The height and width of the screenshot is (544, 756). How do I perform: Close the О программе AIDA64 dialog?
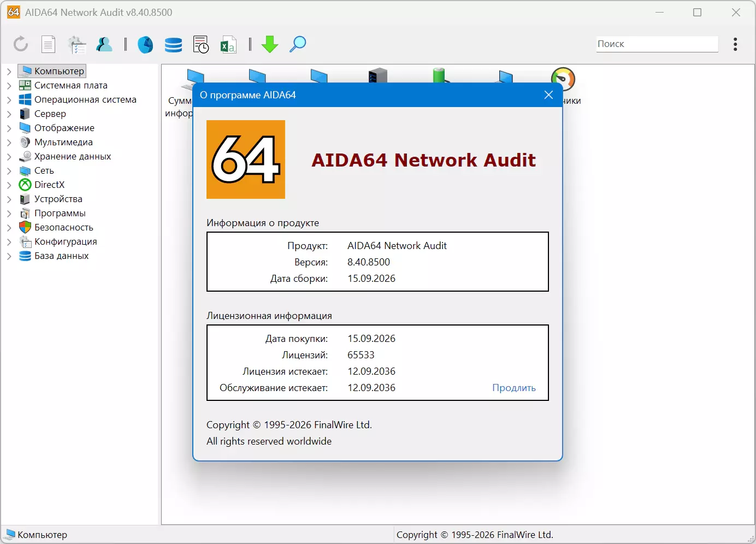[x=549, y=95]
